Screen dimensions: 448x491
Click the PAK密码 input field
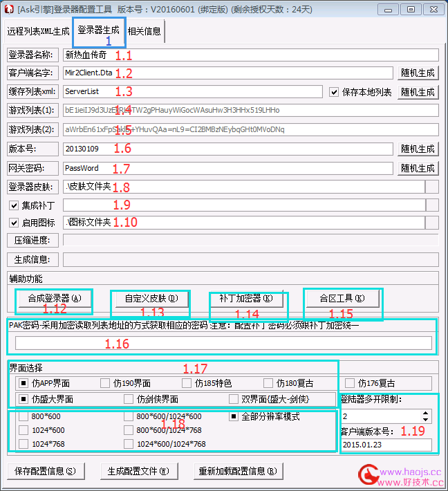coord(223,343)
